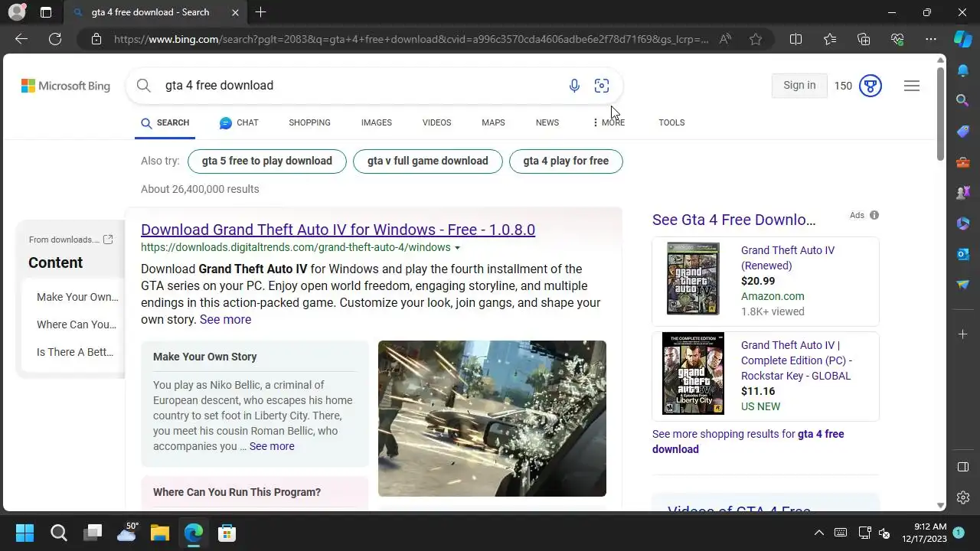Open sidebar settings gear icon

click(963, 497)
